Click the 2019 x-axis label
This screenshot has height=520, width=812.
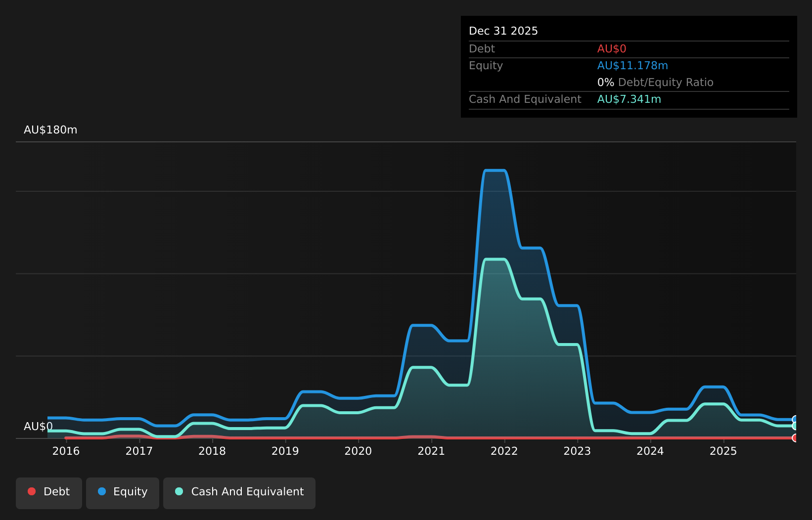285,451
